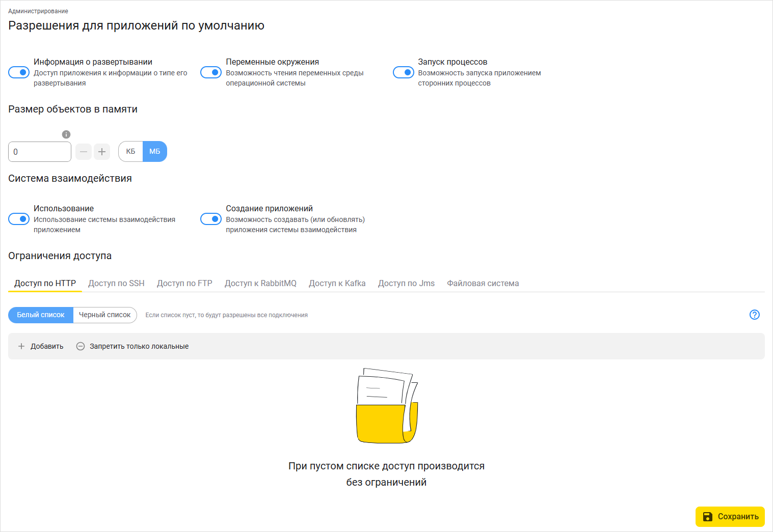Viewport: 773px width, 532px height.
Task: Toggle the Переменные окружения switch
Action: [x=211, y=72]
